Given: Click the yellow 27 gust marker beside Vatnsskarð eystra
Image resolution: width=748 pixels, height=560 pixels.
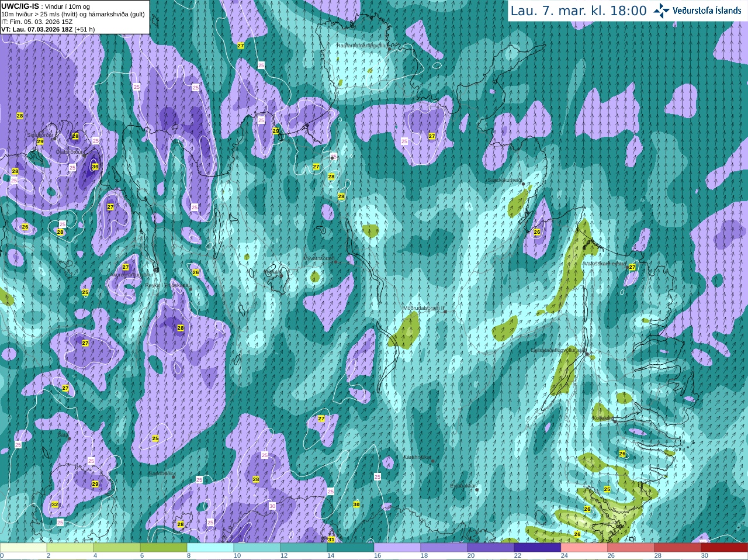Looking at the screenshot, I should pos(632,267).
